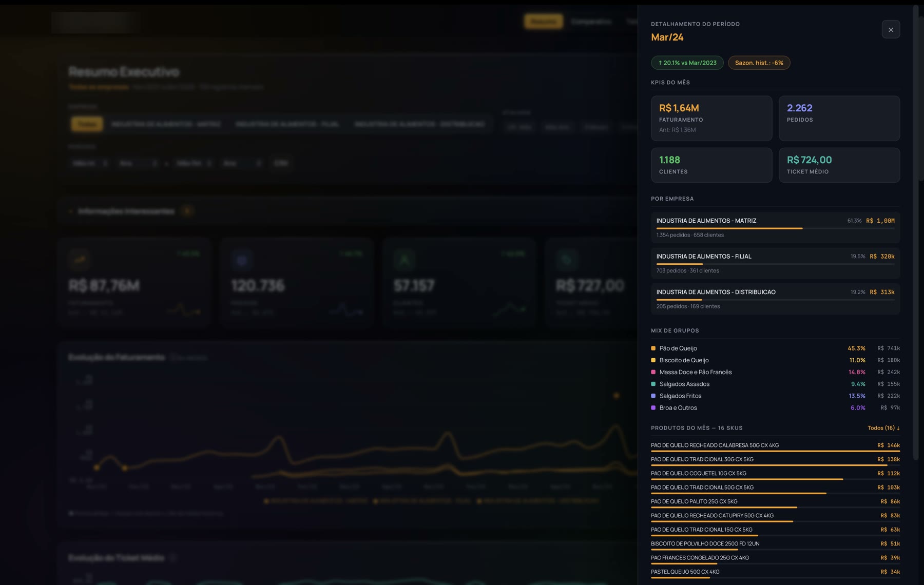Click the Salgados Fritos group label
The height and width of the screenshot is (585, 924).
[680, 396]
